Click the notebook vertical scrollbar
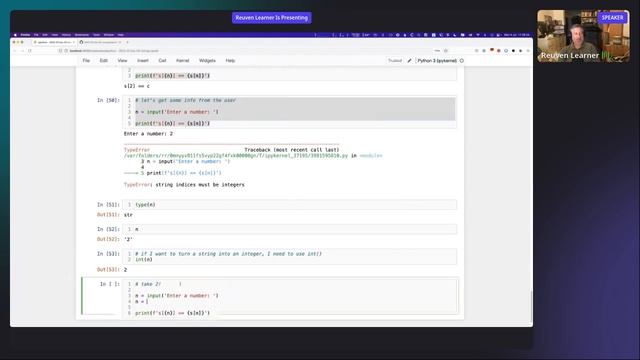The height and width of the screenshot is (360, 640). click(531, 306)
